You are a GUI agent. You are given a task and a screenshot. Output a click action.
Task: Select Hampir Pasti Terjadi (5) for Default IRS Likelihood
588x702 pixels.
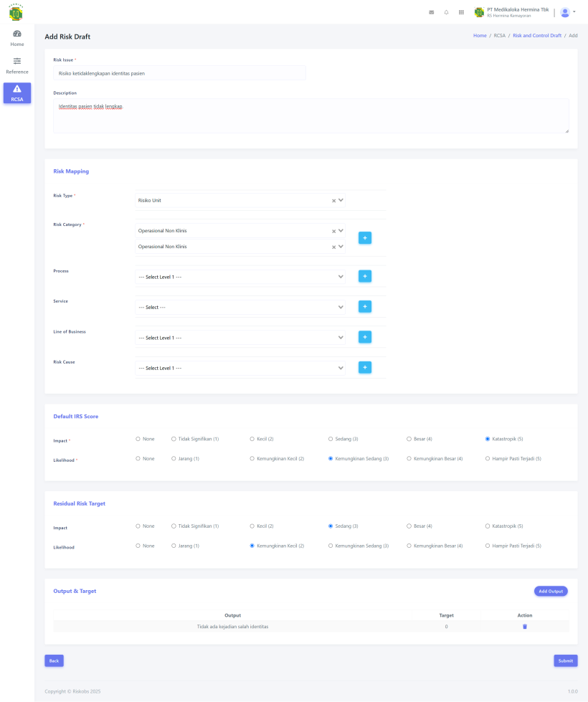(x=488, y=459)
